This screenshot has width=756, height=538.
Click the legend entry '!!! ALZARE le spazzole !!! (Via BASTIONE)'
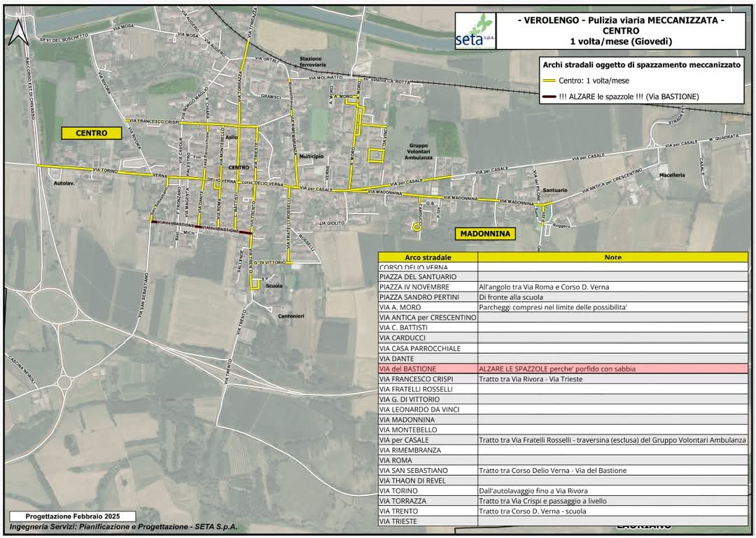tap(629, 97)
